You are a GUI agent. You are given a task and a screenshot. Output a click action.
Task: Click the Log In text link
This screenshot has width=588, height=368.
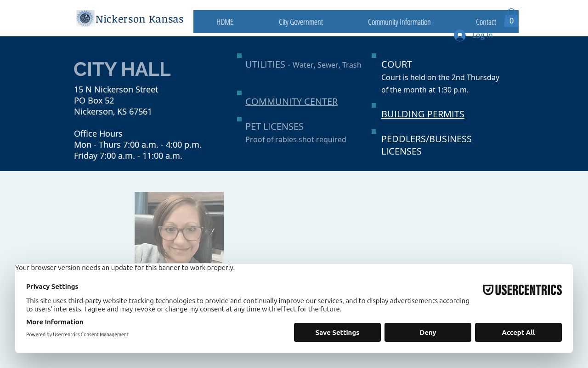[x=482, y=35]
